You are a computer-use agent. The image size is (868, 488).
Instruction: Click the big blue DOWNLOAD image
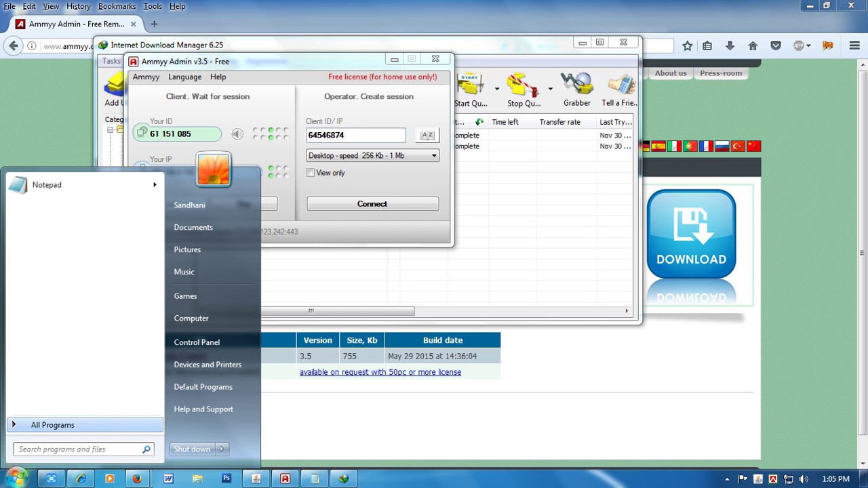coord(691,235)
